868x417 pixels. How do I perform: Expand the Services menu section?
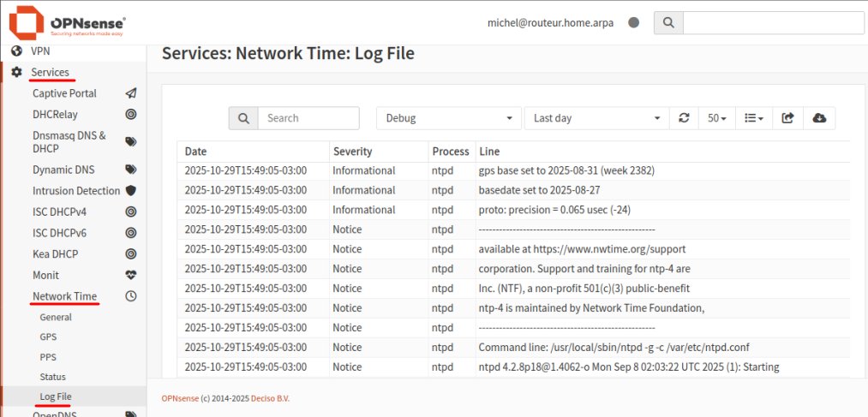pos(50,72)
